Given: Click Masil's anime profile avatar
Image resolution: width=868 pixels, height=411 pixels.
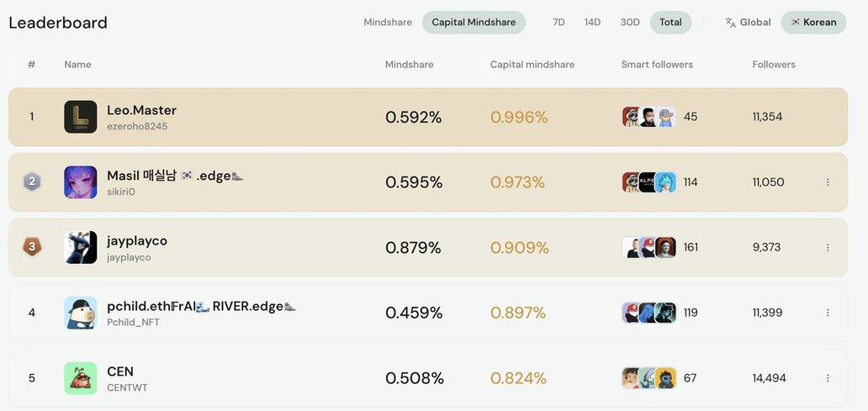Looking at the screenshot, I should 81,182.
